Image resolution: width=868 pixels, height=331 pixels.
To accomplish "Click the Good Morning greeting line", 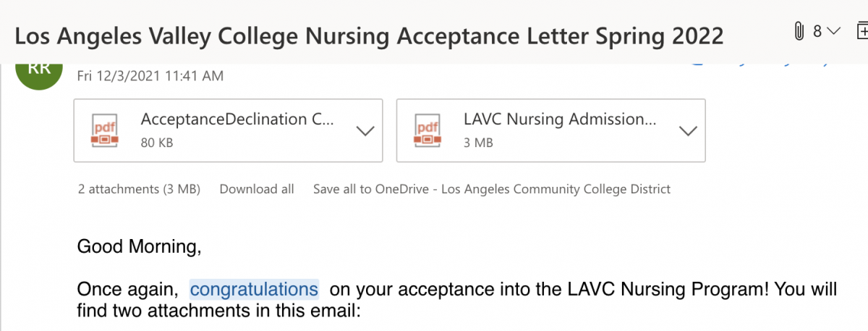I will point(139,247).
